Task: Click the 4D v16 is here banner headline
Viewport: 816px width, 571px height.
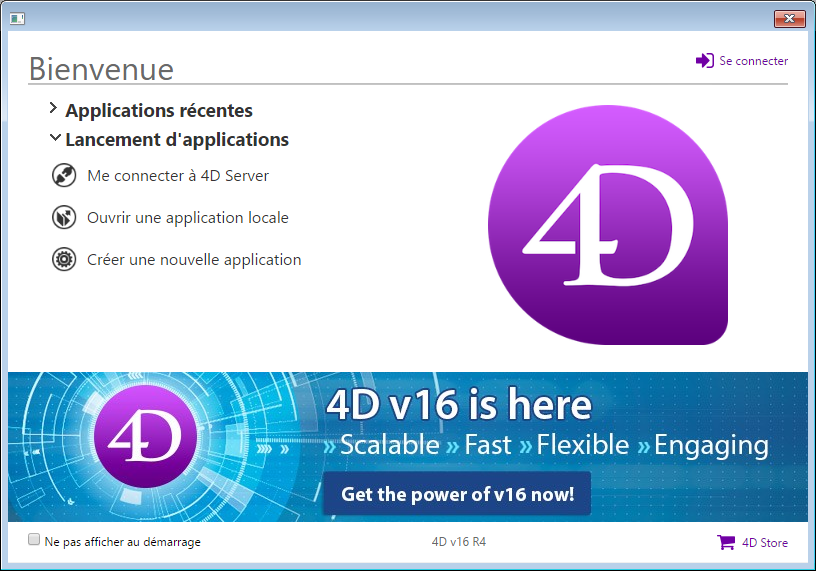Action: [x=459, y=405]
